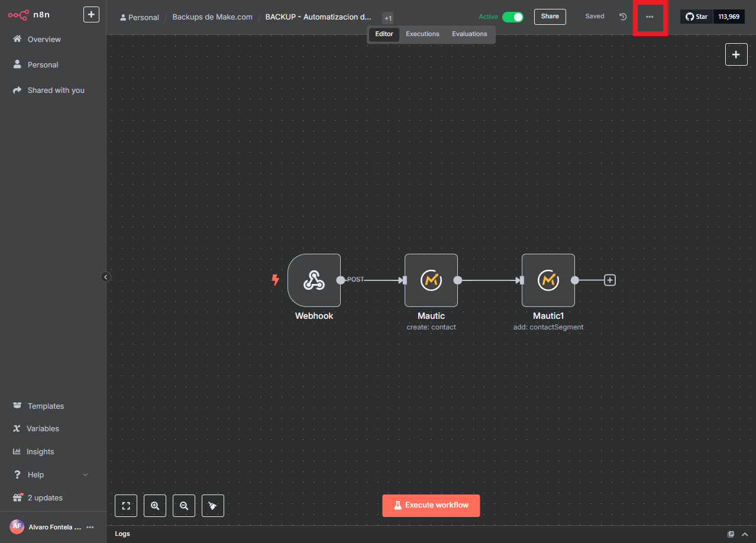The image size is (756, 543).
Task: Click plus connector after Mautic1 node
Action: [610, 280]
